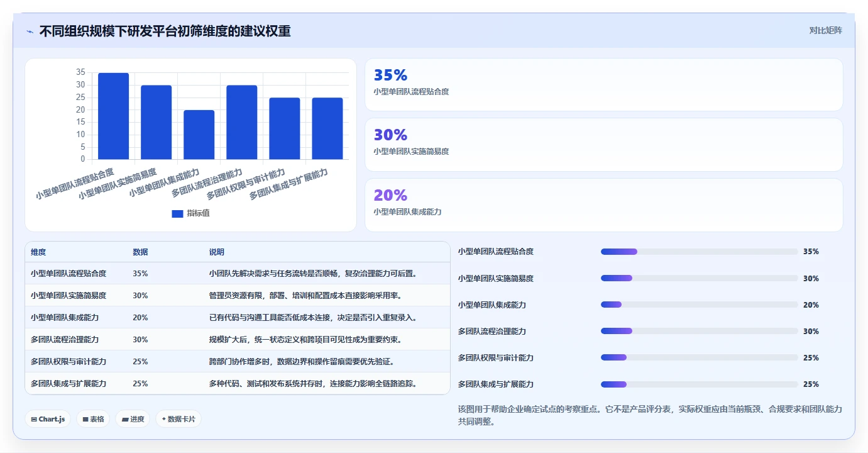Click the progress label 多团队权限与审计能力

[496, 357]
